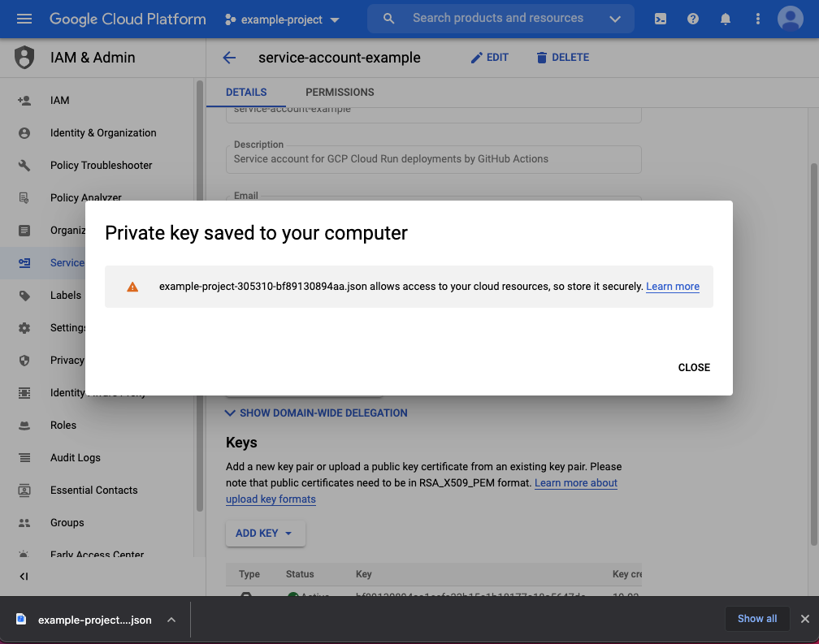This screenshot has height=644, width=819.
Task: Click Learn more link in the dialog
Action: tap(672, 287)
